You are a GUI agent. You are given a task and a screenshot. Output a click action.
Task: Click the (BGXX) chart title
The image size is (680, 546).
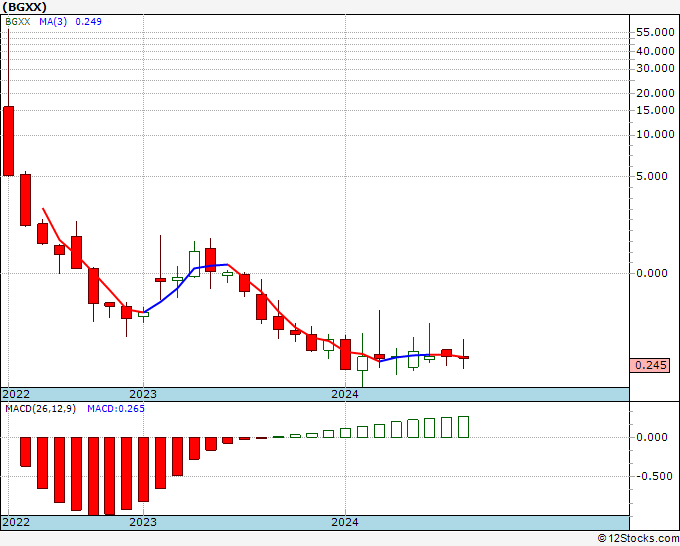pyautogui.click(x=24, y=7)
